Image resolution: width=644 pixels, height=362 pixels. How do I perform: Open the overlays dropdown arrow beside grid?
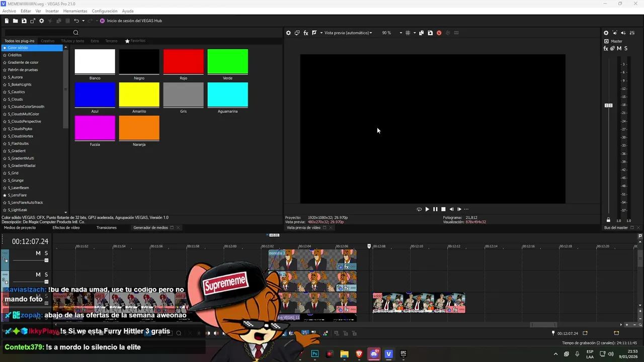click(x=415, y=33)
